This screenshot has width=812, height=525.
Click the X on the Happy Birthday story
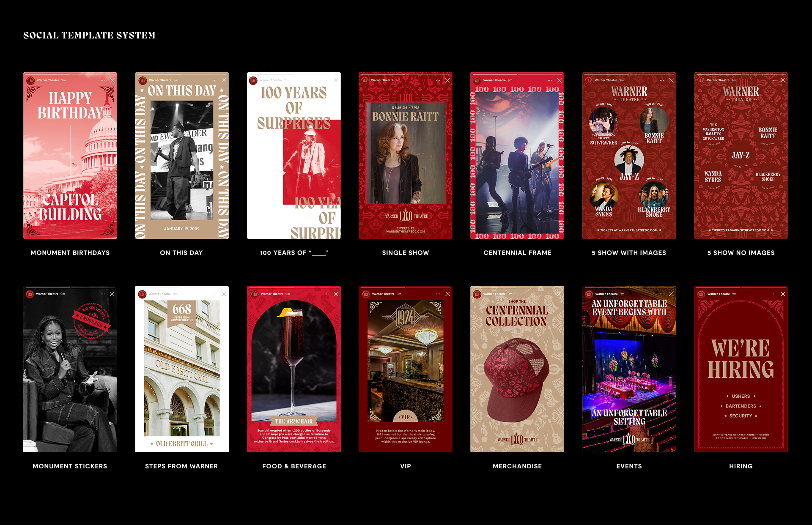(112, 80)
